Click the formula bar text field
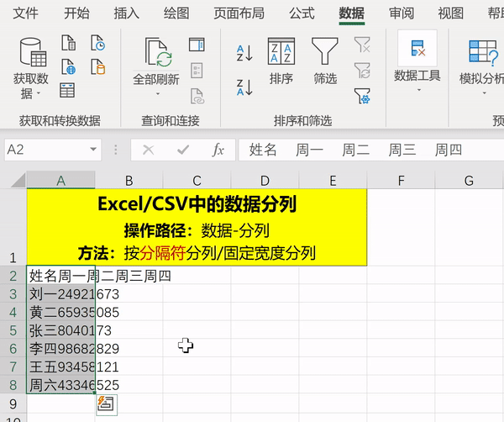Viewport: 504px width, 422px height. point(371,150)
